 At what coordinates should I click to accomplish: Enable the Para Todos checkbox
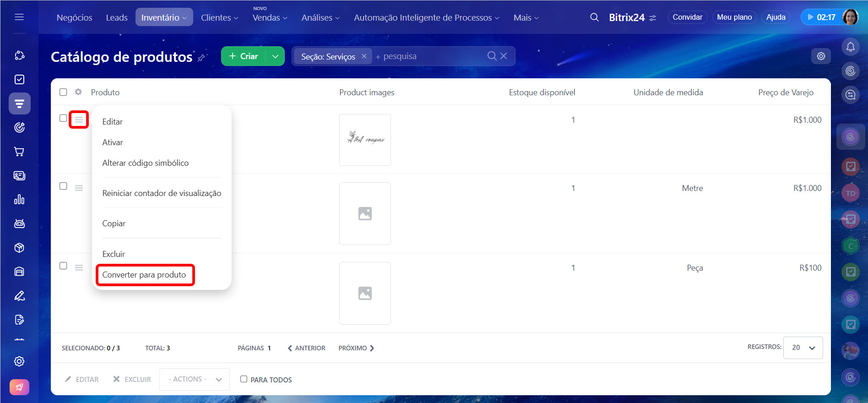(244, 379)
